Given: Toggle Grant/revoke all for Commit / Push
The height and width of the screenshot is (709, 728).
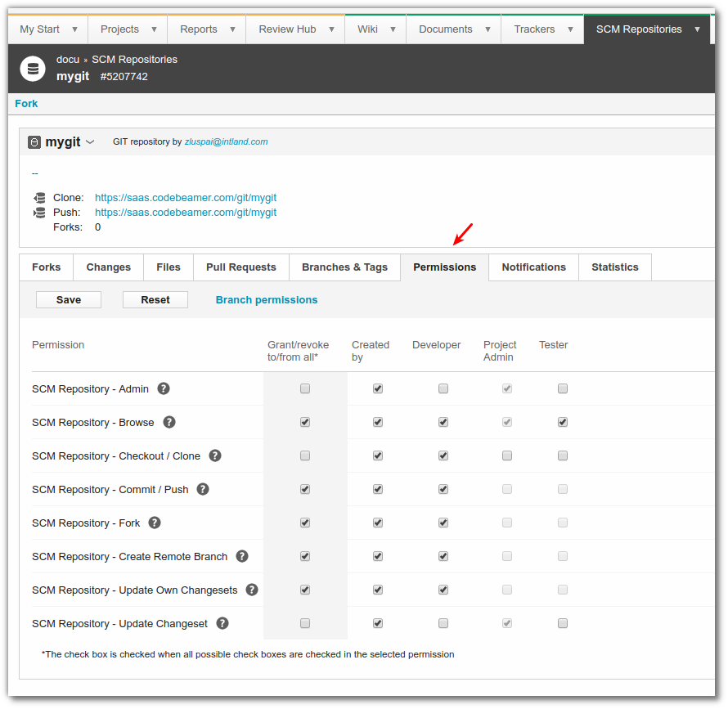Looking at the screenshot, I should 305,489.
